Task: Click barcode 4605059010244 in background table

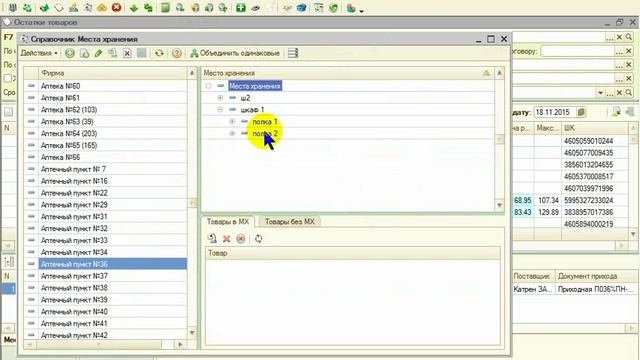Action: pyautogui.click(x=588, y=141)
